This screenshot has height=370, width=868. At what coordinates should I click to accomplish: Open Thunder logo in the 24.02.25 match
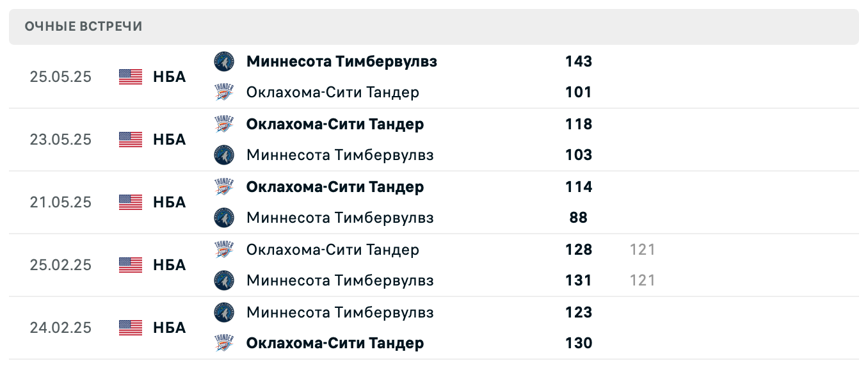click(x=224, y=343)
